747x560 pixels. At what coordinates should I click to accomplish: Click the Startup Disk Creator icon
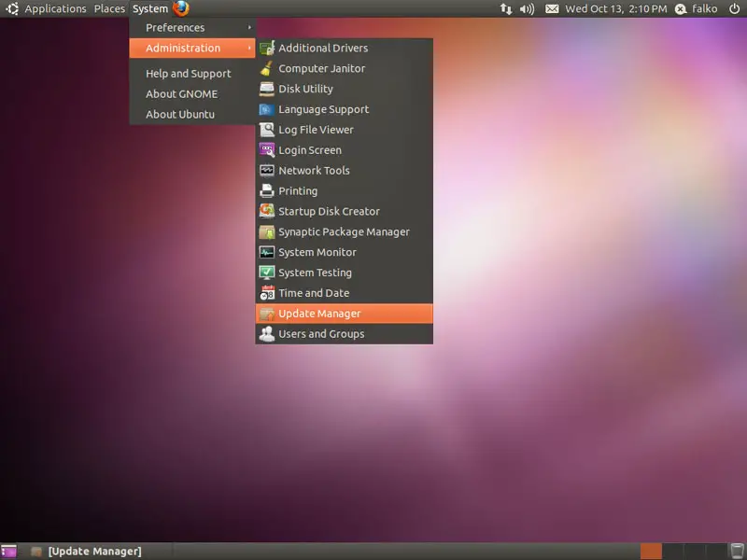coord(267,211)
